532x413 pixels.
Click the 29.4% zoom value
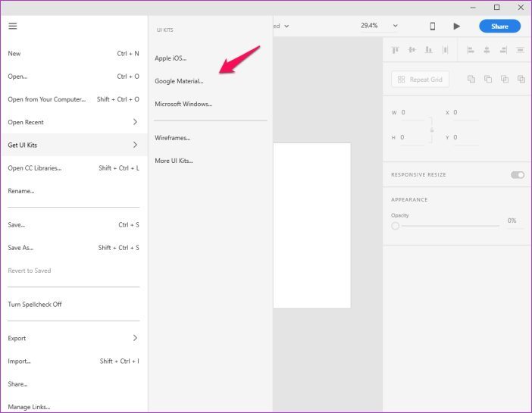(369, 26)
